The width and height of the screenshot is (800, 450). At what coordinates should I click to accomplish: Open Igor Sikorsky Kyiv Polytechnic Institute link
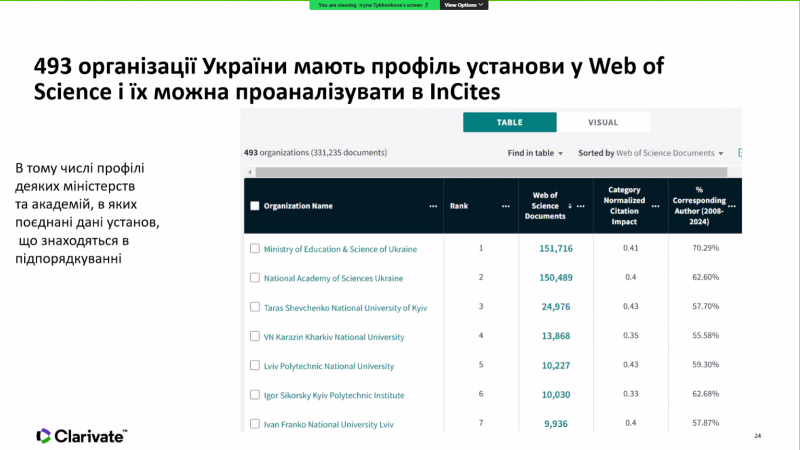[334, 395]
